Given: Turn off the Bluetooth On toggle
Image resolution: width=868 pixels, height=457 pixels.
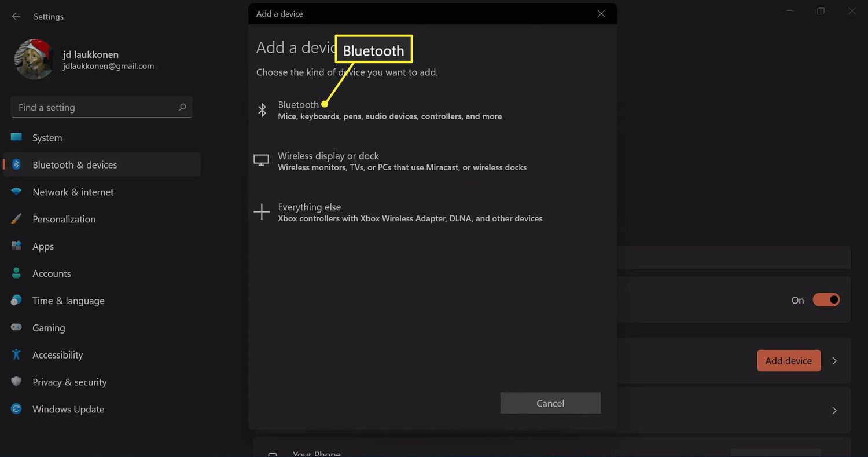Looking at the screenshot, I should pos(826,300).
